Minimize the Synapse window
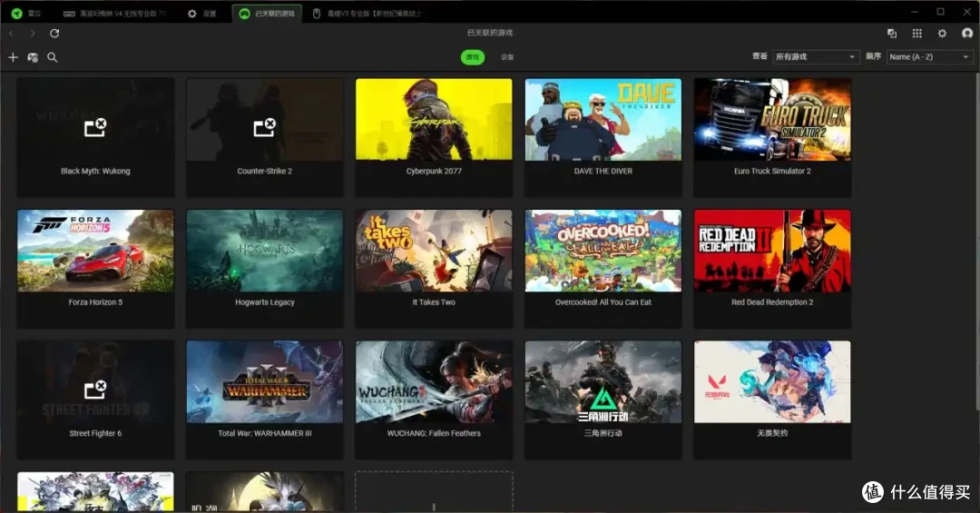The height and width of the screenshot is (513, 980). pos(915,12)
